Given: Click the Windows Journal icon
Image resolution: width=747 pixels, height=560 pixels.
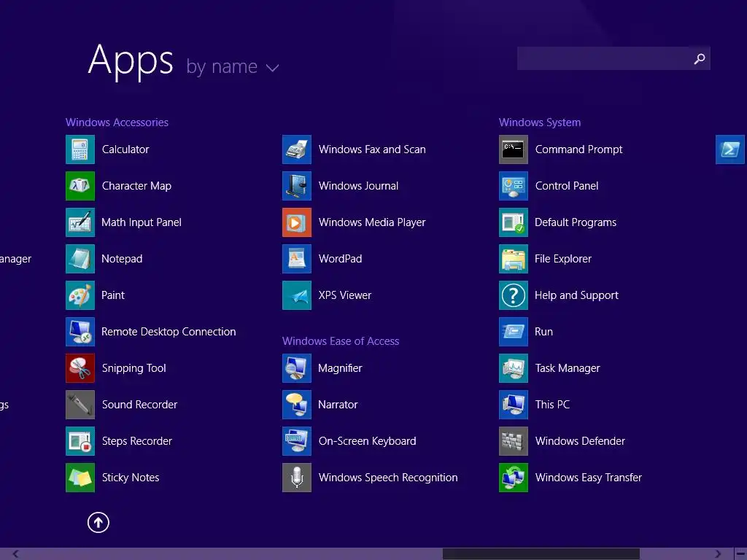Looking at the screenshot, I should pos(297,186).
